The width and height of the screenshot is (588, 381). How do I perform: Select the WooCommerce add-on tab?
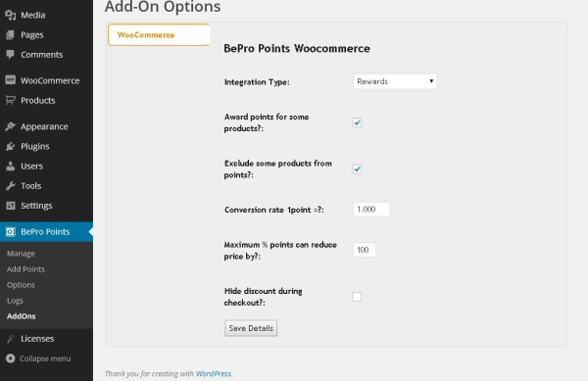point(159,35)
